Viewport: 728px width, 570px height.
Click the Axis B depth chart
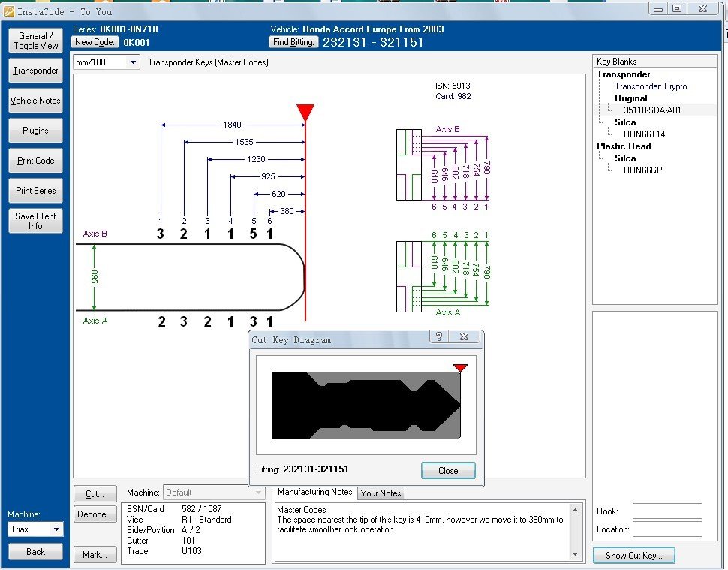443,168
